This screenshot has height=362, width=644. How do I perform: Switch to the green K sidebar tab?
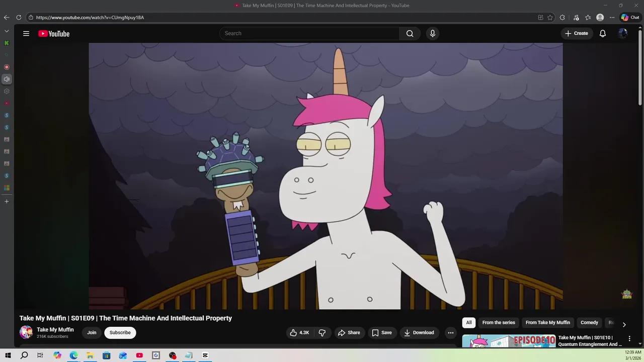click(7, 43)
